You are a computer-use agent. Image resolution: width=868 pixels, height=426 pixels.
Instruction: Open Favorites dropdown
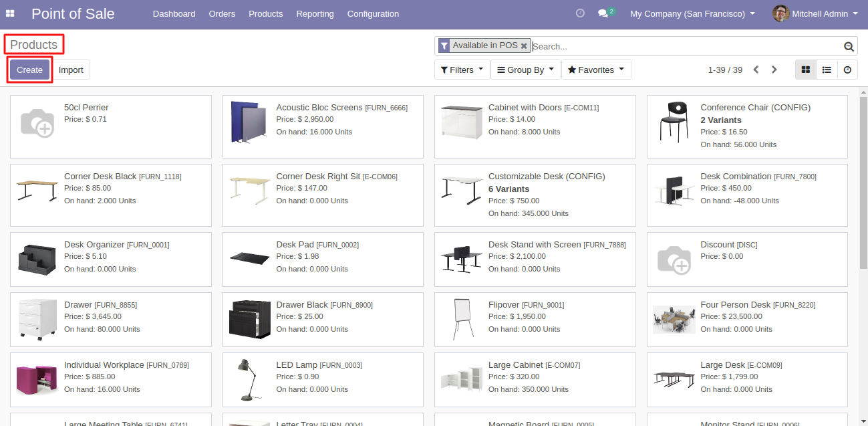[596, 70]
